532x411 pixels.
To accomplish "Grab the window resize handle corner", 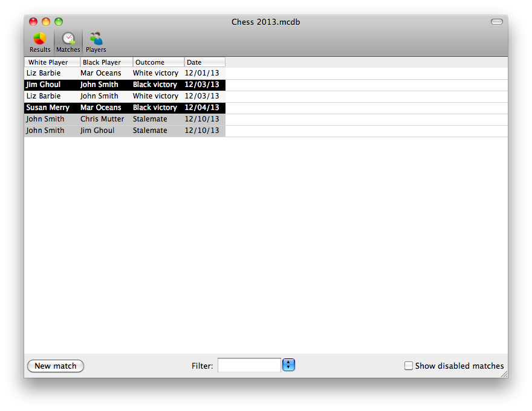I will point(504,374).
